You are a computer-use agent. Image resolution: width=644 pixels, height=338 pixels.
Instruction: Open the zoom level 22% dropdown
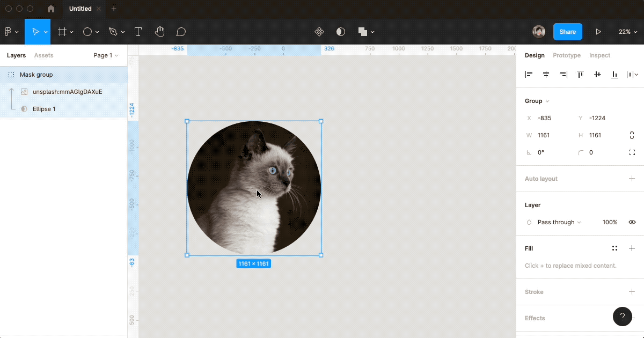tap(627, 32)
